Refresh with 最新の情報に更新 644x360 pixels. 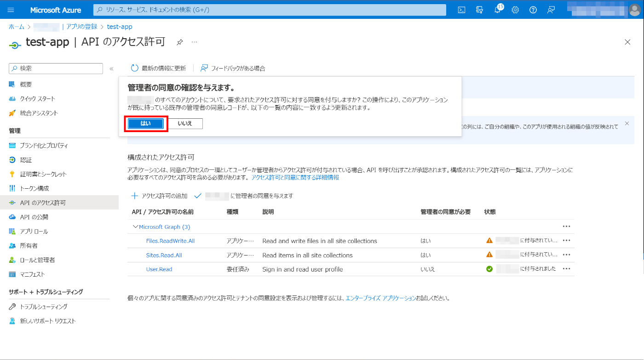(158, 68)
